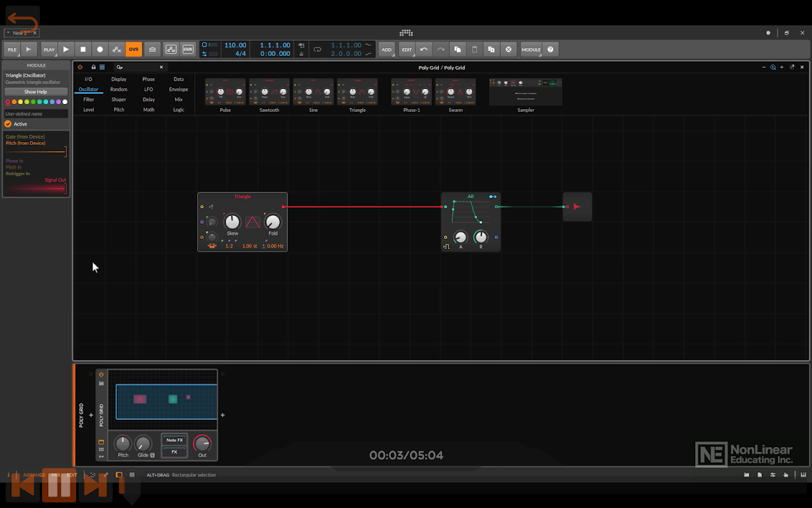Select the Sawtooth oscillator module thumbnail
The width and height of the screenshot is (812, 508).
pyautogui.click(x=269, y=93)
